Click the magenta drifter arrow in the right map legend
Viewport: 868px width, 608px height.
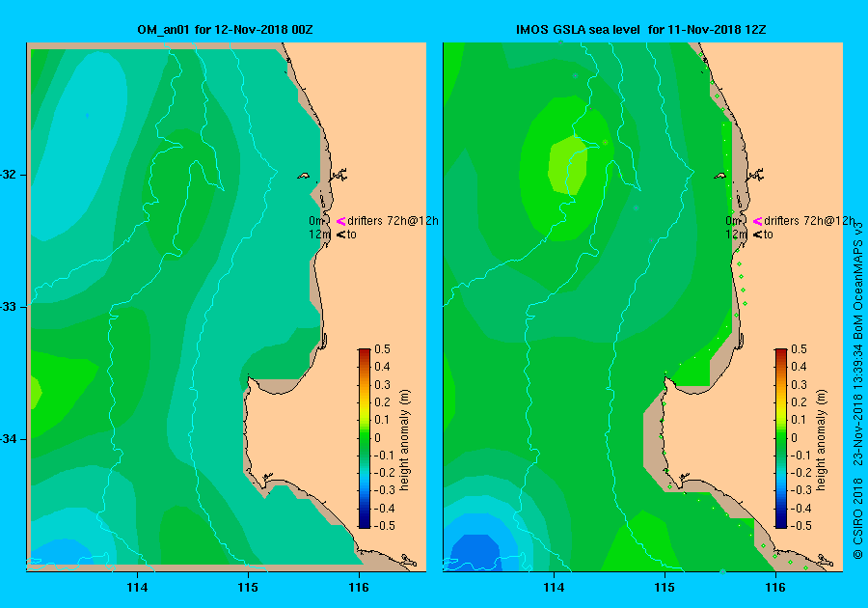(757, 221)
